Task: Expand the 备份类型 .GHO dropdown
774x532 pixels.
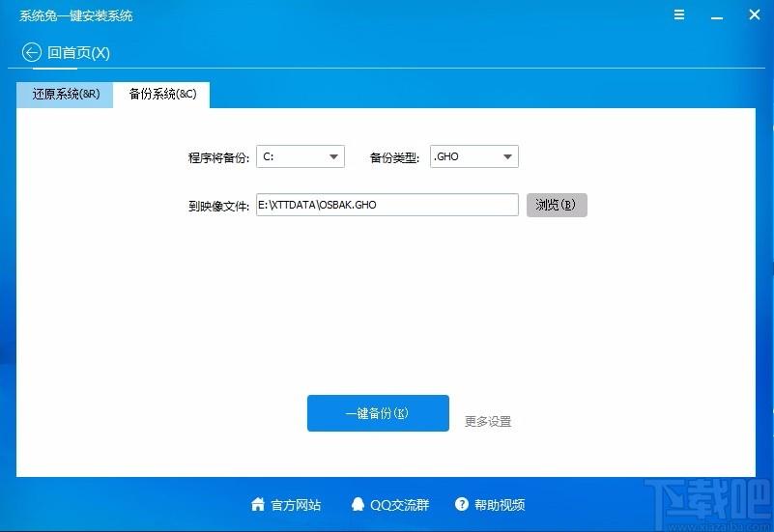Action: click(x=473, y=156)
